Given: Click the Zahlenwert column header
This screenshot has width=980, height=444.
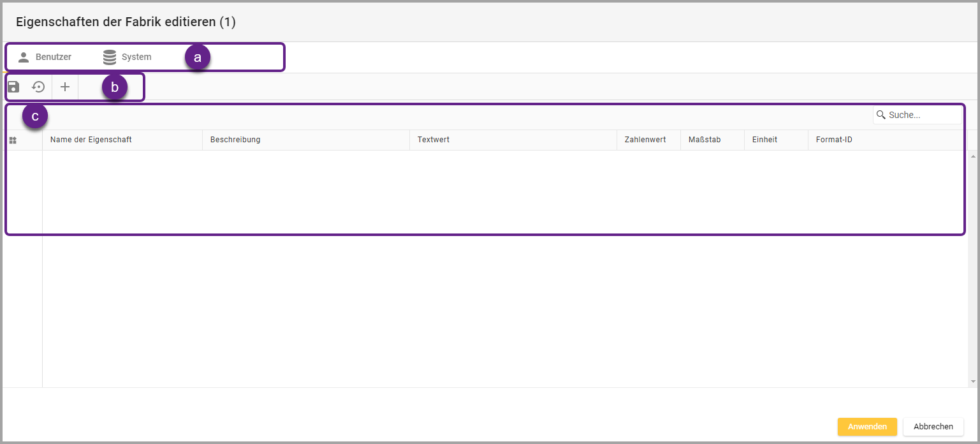Looking at the screenshot, I should coord(645,140).
